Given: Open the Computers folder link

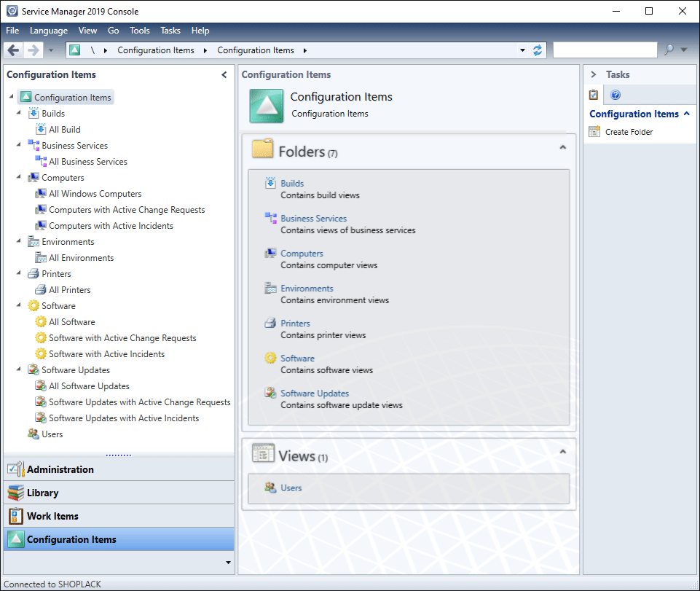Looking at the screenshot, I should pos(302,254).
